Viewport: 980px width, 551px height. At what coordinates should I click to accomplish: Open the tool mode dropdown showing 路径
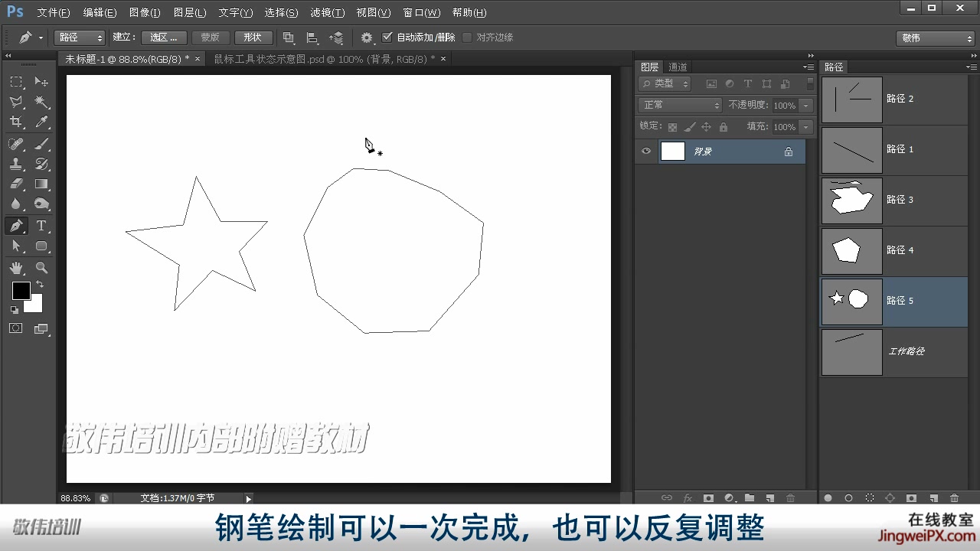tap(79, 37)
